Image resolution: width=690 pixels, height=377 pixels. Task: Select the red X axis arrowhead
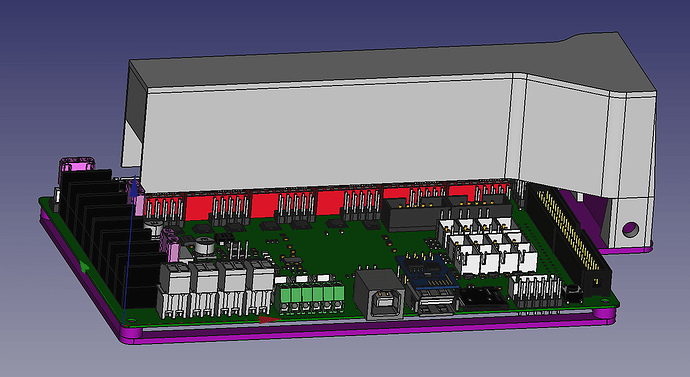268,320
